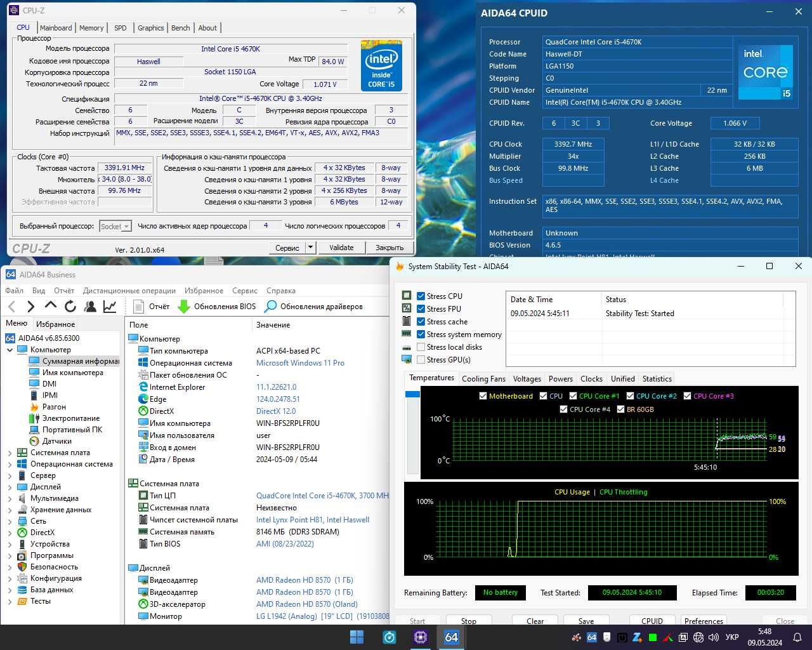Screen dimensions: 812x650
Task: Open CPU-Z taskbar icon
Action: [x=421, y=637]
